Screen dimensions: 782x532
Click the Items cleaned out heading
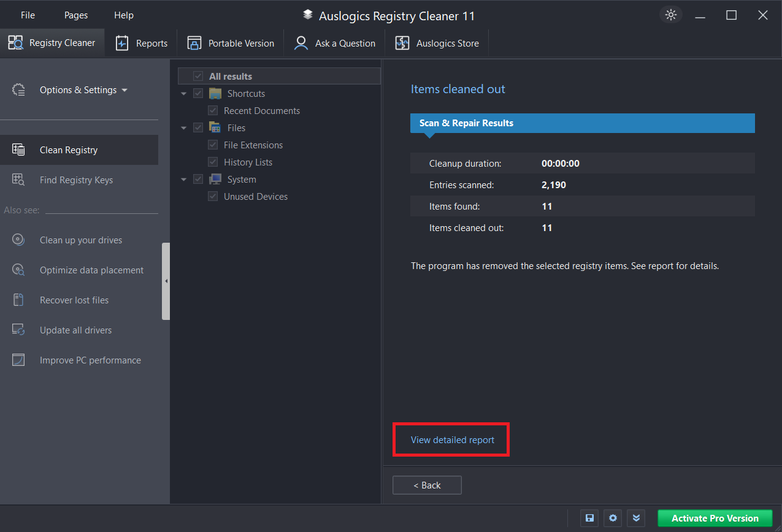coord(458,89)
